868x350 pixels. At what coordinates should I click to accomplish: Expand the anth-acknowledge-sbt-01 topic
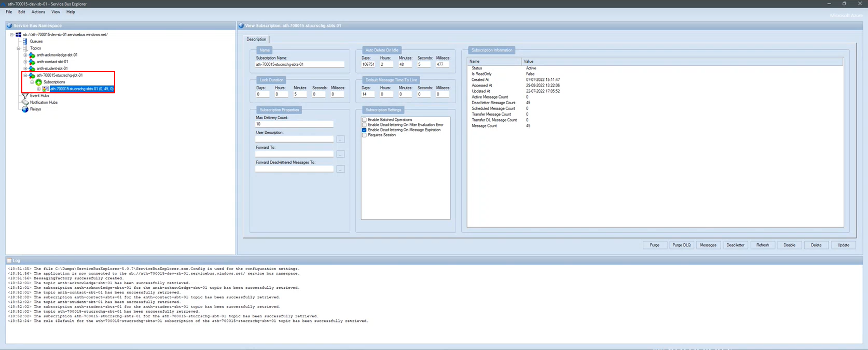pos(25,55)
